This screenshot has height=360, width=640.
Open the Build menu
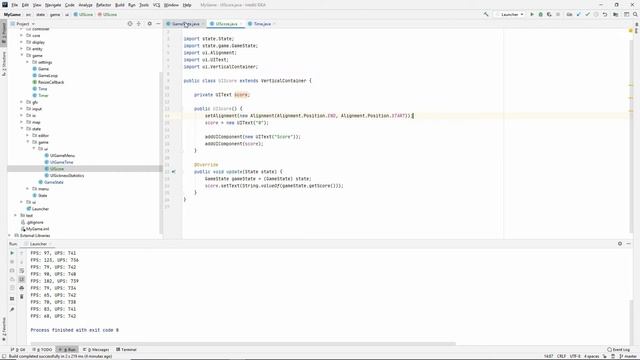point(120,5)
